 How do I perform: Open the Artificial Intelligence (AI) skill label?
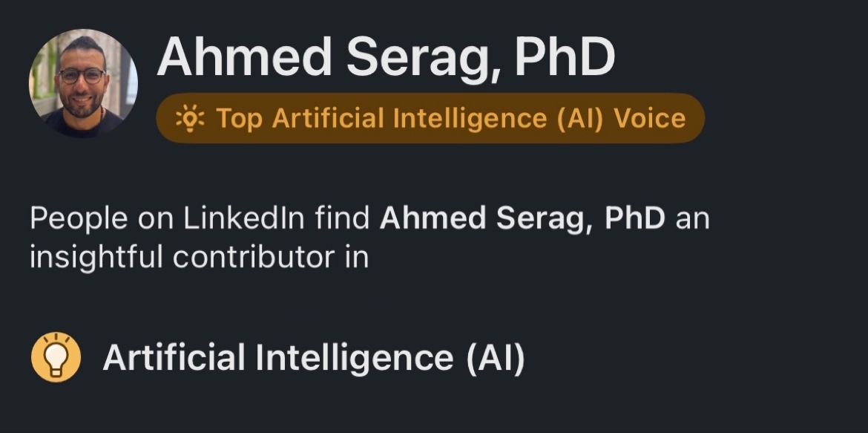click(314, 358)
